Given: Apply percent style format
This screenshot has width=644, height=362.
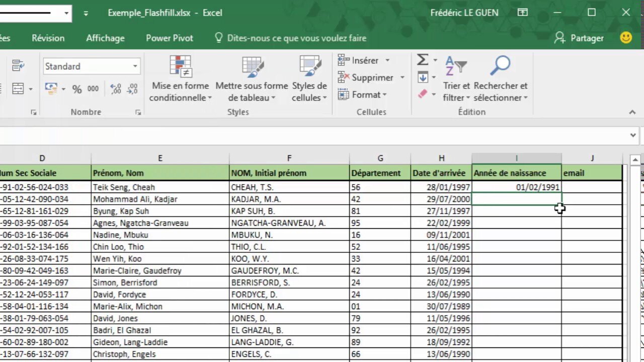Looking at the screenshot, I should pyautogui.click(x=77, y=89).
